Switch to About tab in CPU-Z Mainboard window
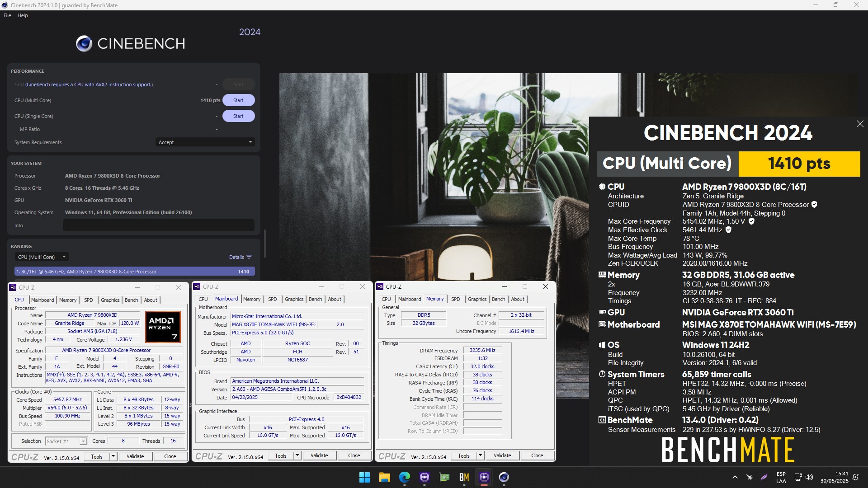Viewport: 868px width, 488px height. pos(335,299)
